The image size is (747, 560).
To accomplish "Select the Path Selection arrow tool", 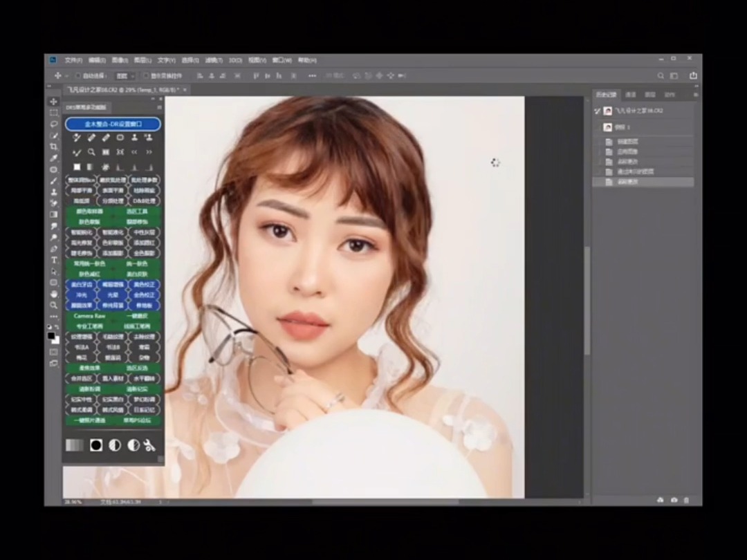I will tap(54, 272).
